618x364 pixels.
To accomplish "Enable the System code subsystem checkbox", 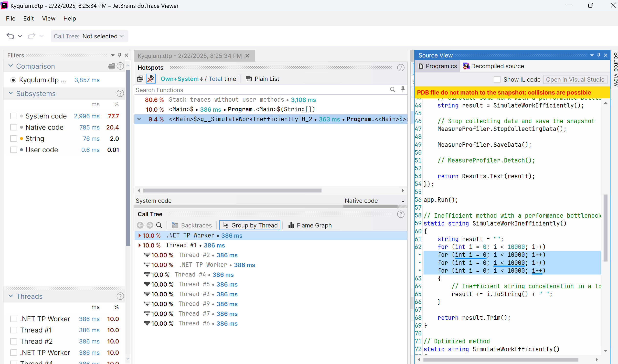I will click(x=14, y=116).
